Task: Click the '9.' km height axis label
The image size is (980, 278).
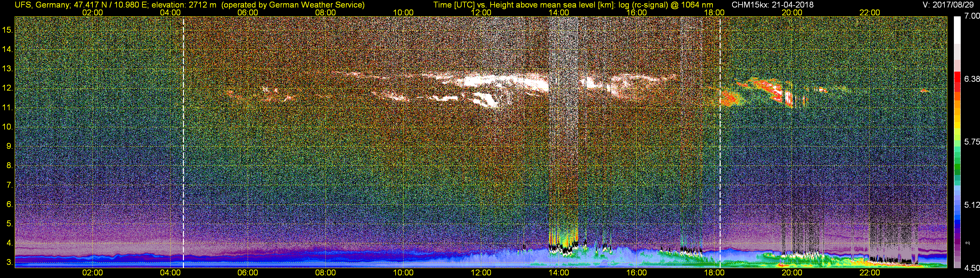Action: [x=10, y=146]
